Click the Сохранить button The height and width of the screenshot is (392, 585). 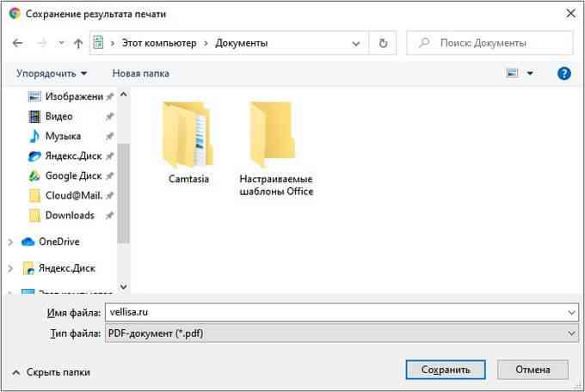click(x=446, y=370)
